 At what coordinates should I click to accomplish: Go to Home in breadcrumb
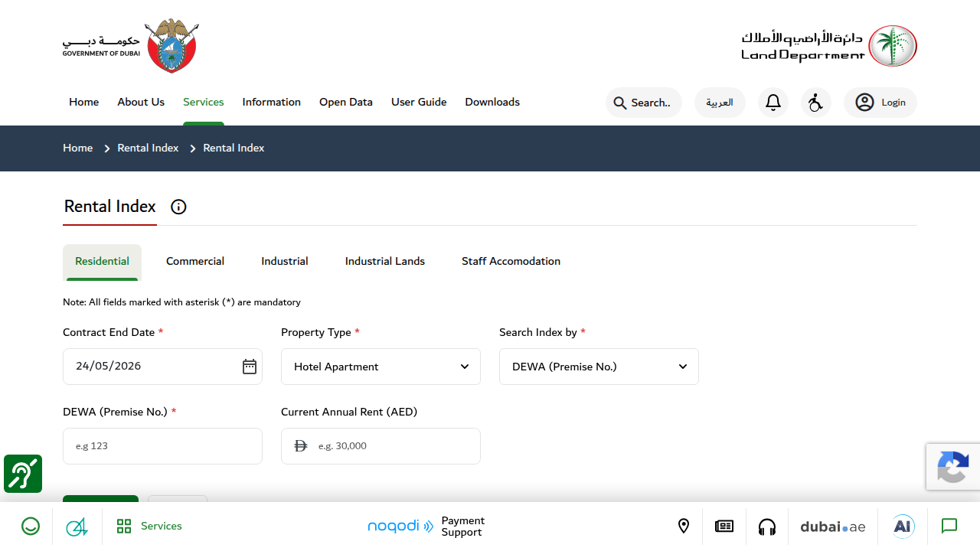pyautogui.click(x=78, y=148)
